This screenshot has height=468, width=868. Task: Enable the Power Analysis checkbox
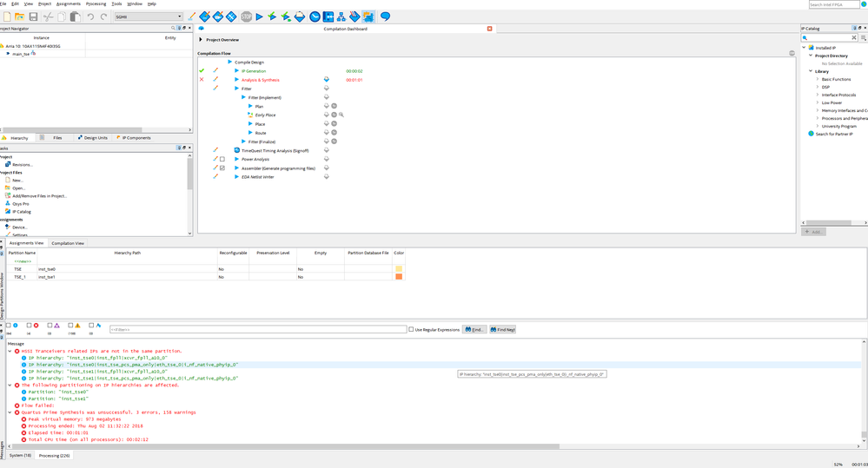pyautogui.click(x=222, y=160)
